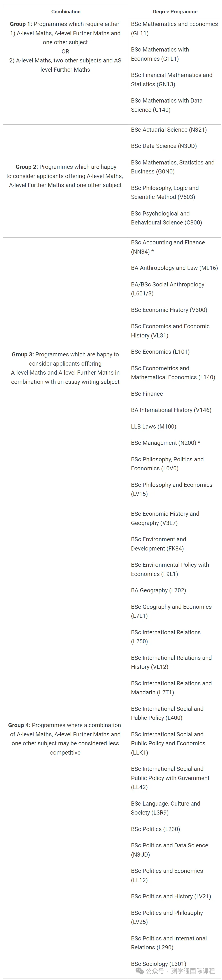Image resolution: width=222 pixels, height=980 pixels.
Task: Click BA International History (V146)
Action: pyautogui.click(x=171, y=411)
